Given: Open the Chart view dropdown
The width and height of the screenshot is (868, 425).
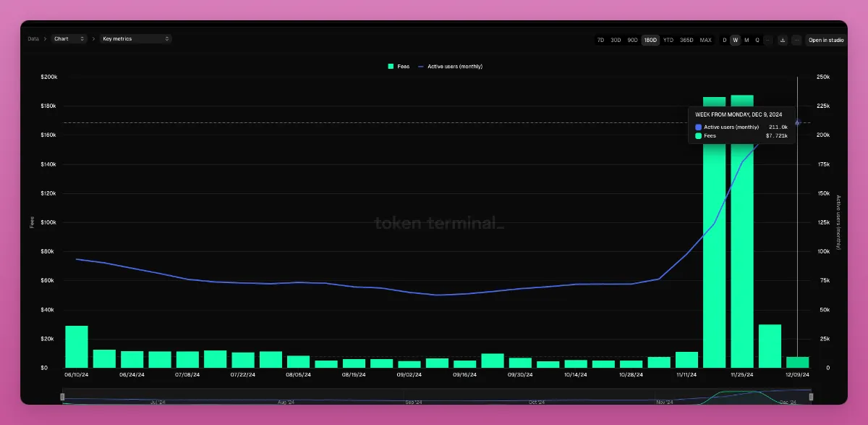Looking at the screenshot, I should (69, 38).
